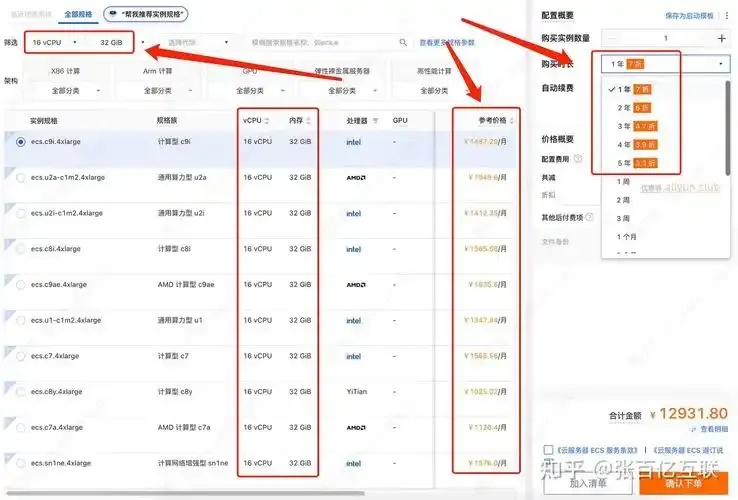Select the ecs.c8i.4xlarge radio button
The height and width of the screenshot is (500, 738).
click(21, 249)
